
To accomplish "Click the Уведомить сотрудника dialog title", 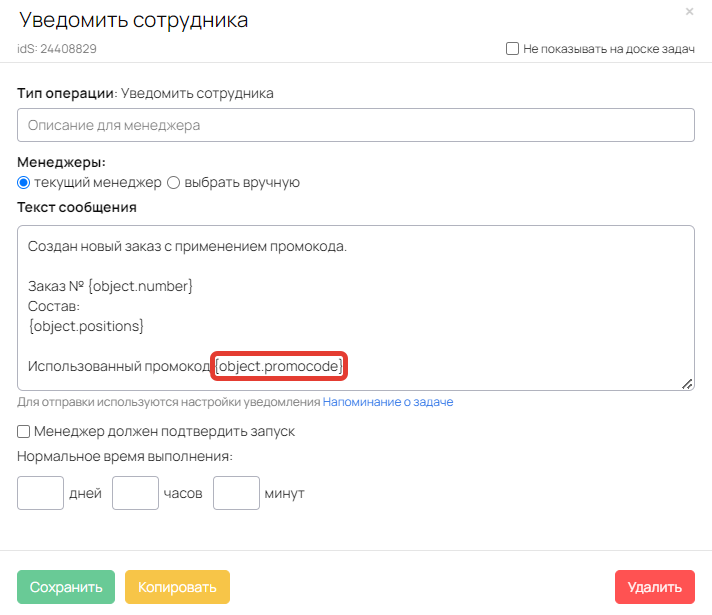I will pyautogui.click(x=134, y=20).
